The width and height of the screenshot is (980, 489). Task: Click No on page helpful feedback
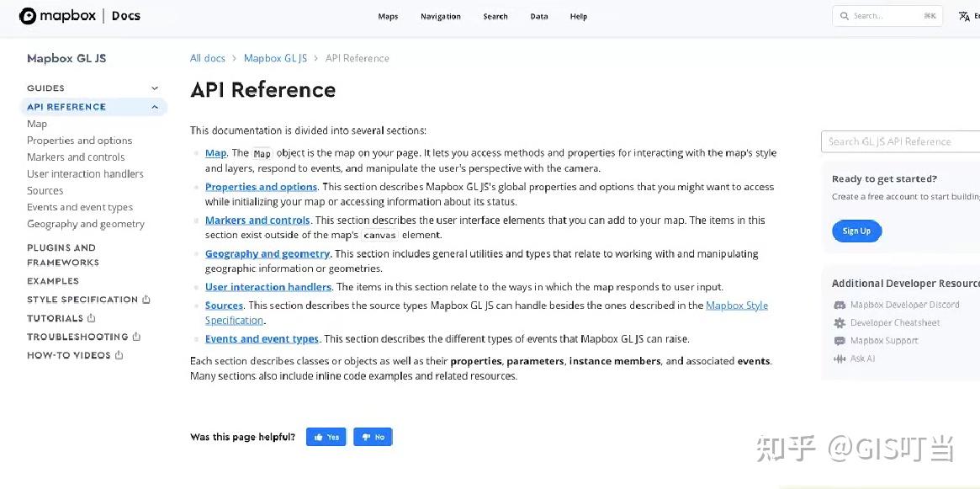[x=373, y=437]
